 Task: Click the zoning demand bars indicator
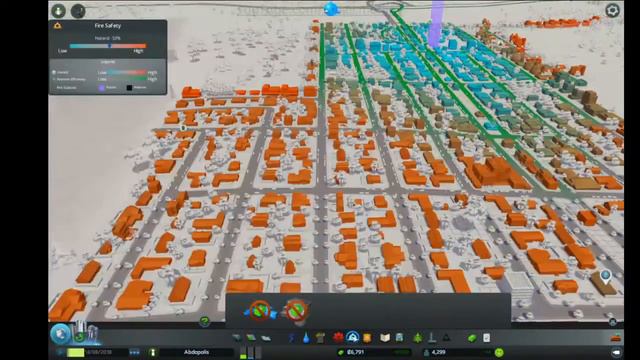tap(251, 353)
